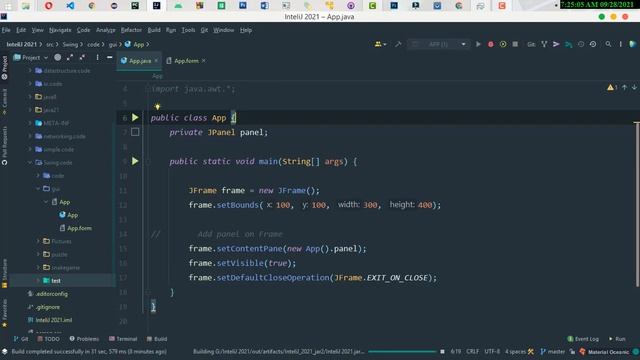Click Expand All icon in Project panel
Viewport: 640px width, 360px height.
tap(70, 58)
